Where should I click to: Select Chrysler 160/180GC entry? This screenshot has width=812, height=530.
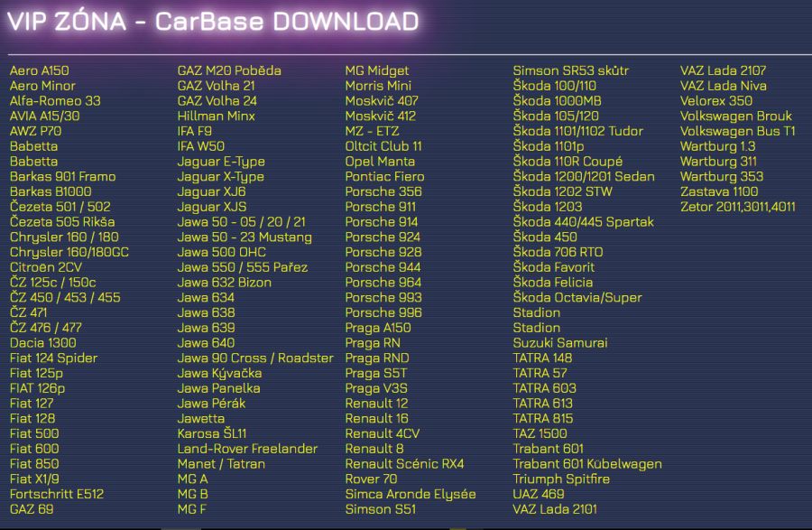(x=69, y=252)
